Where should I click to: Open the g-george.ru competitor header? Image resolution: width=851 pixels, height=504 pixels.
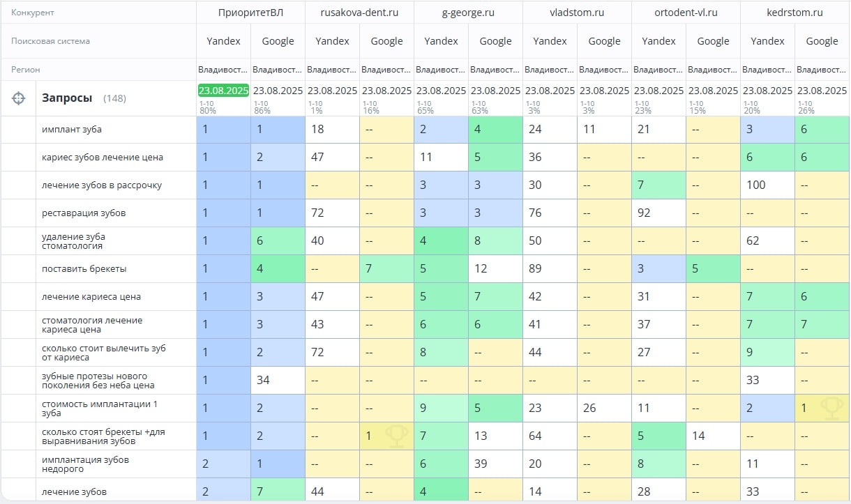(468, 13)
